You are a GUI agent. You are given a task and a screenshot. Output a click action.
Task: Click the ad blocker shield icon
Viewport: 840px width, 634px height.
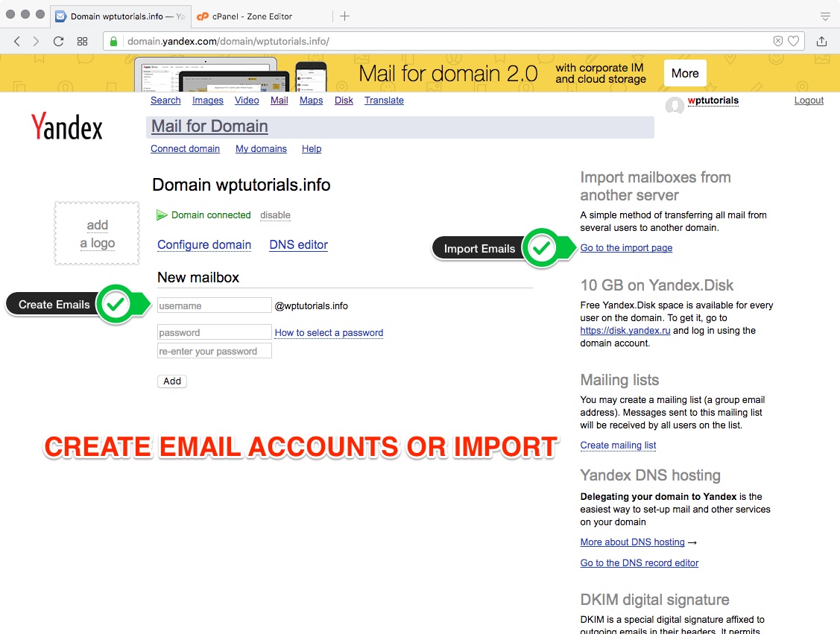(x=778, y=41)
